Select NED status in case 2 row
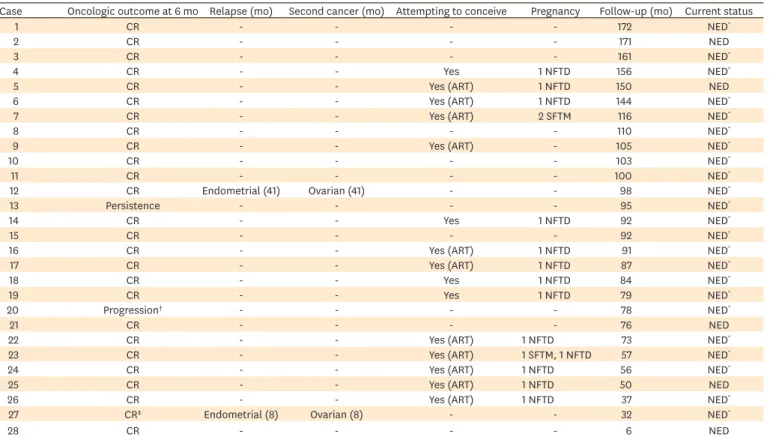 pyautogui.click(x=718, y=42)
